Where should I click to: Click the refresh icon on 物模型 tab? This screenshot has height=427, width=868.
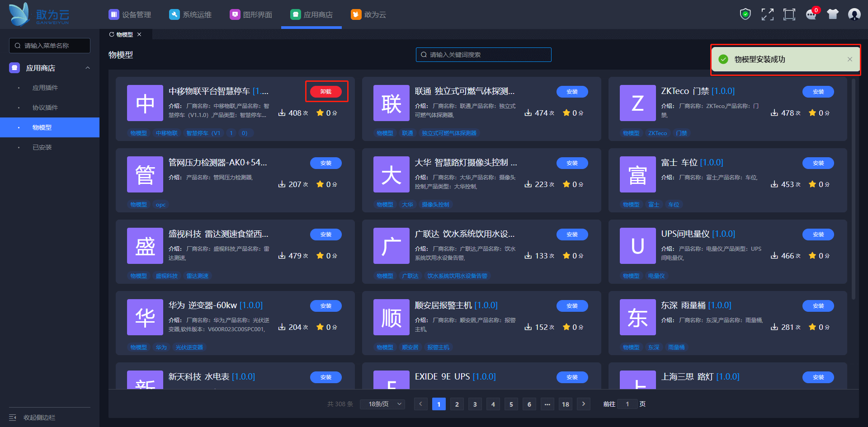(x=112, y=34)
